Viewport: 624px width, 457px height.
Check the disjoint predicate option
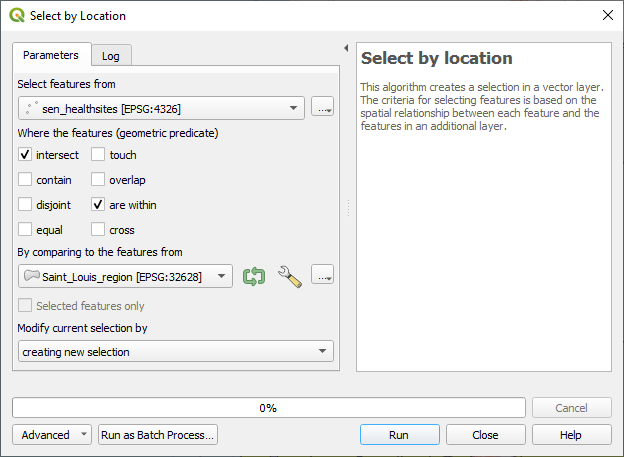click(x=25, y=205)
